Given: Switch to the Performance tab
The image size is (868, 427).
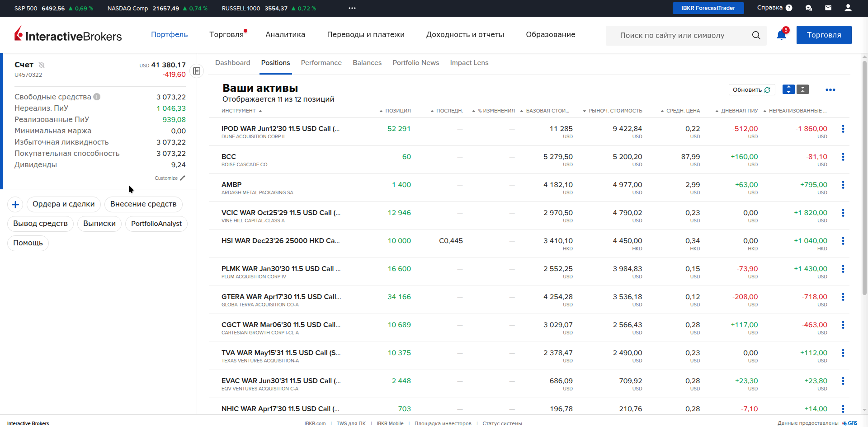Looking at the screenshot, I should pos(321,63).
